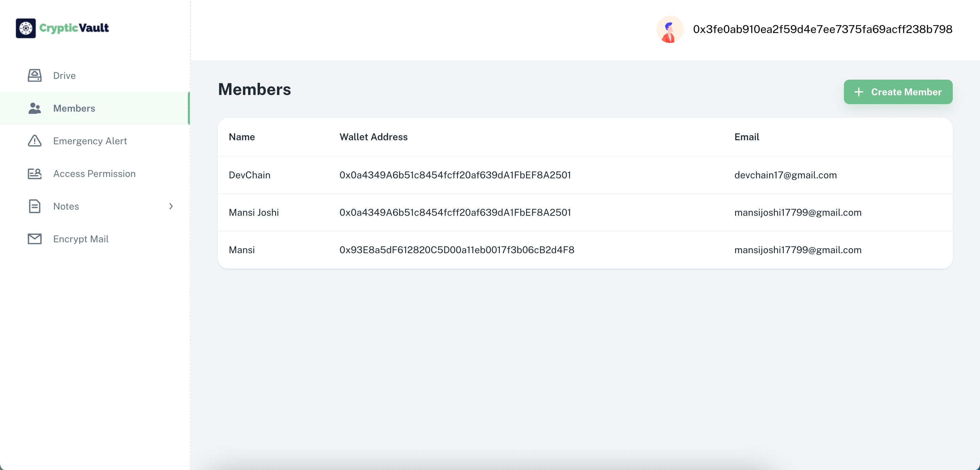Click the plus icon on Create Member
This screenshot has width=980, height=470.
(x=859, y=92)
